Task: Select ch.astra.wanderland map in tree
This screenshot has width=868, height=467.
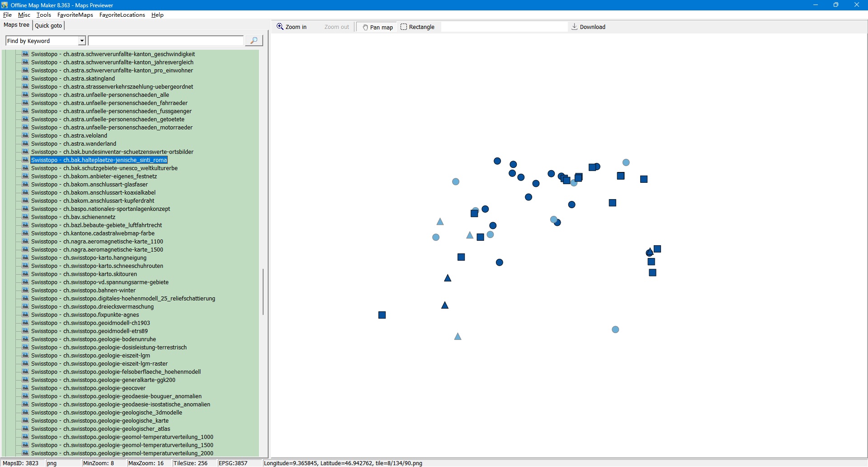Action: [x=90, y=144]
